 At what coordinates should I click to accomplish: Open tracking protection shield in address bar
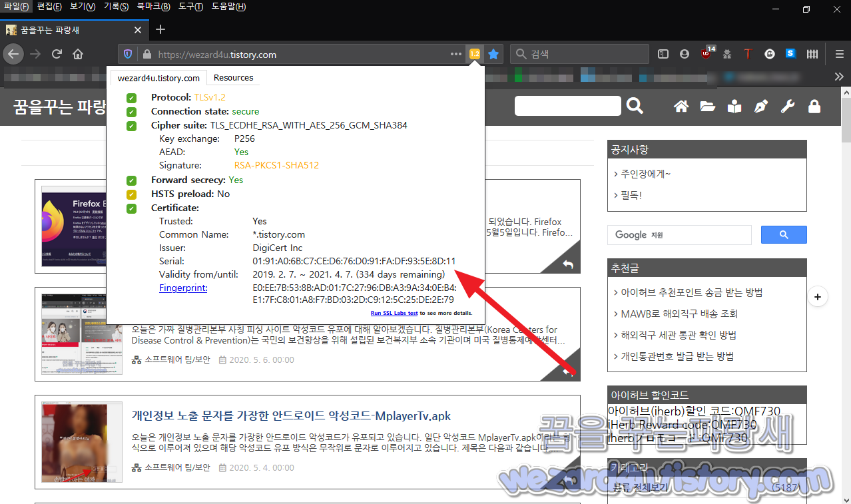[x=129, y=55]
